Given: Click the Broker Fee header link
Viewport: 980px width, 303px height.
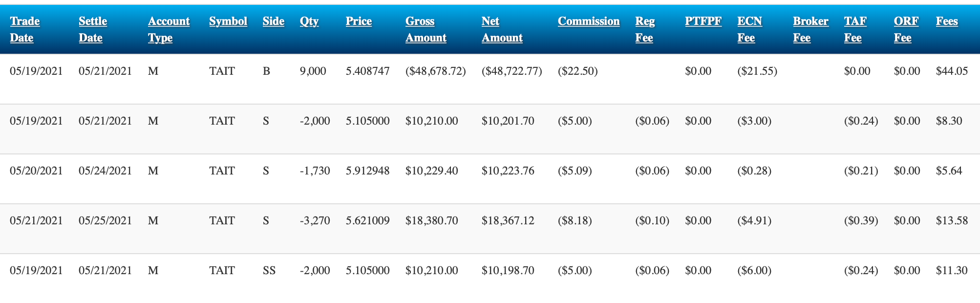Looking at the screenshot, I should [x=810, y=29].
